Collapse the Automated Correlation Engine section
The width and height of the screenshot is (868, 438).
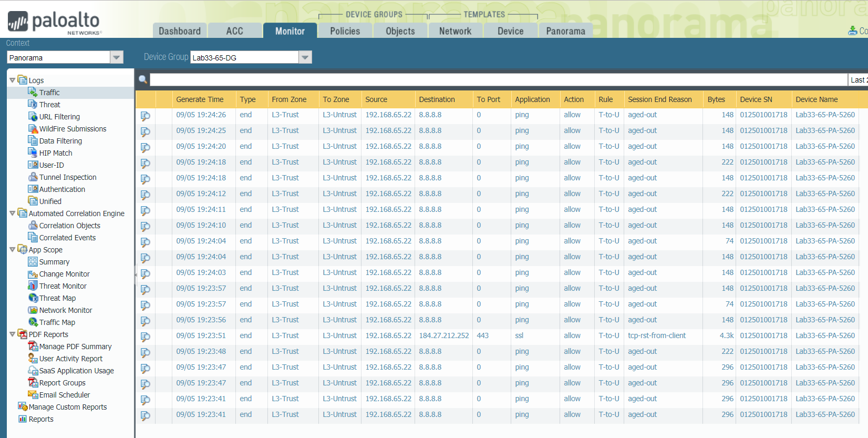pyautogui.click(x=12, y=213)
